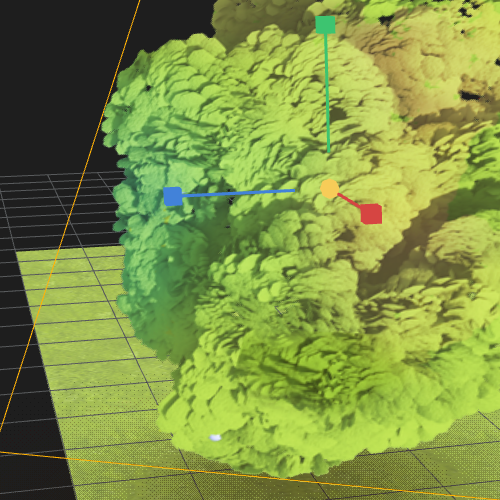Click the green vertical axis line
Screen dimensions: 500x500
tap(327, 93)
